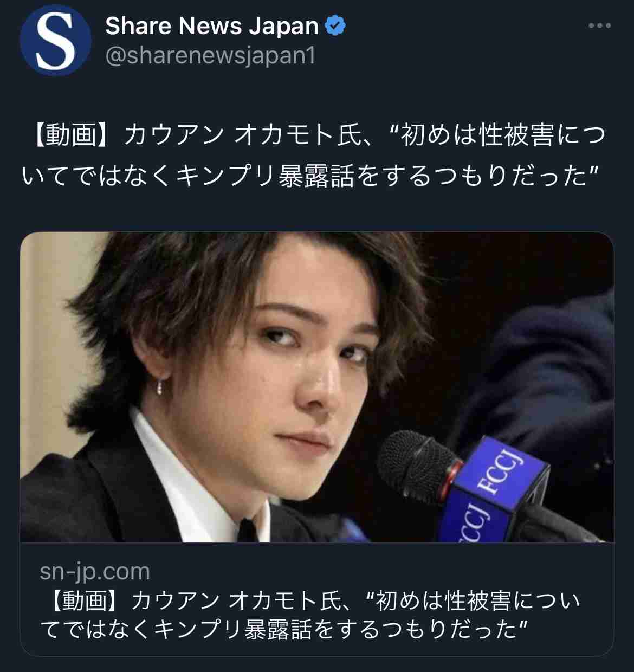Tap 性被害 phrase in the tweet body
Viewport: 634px width, 672px height.
pos(516,135)
